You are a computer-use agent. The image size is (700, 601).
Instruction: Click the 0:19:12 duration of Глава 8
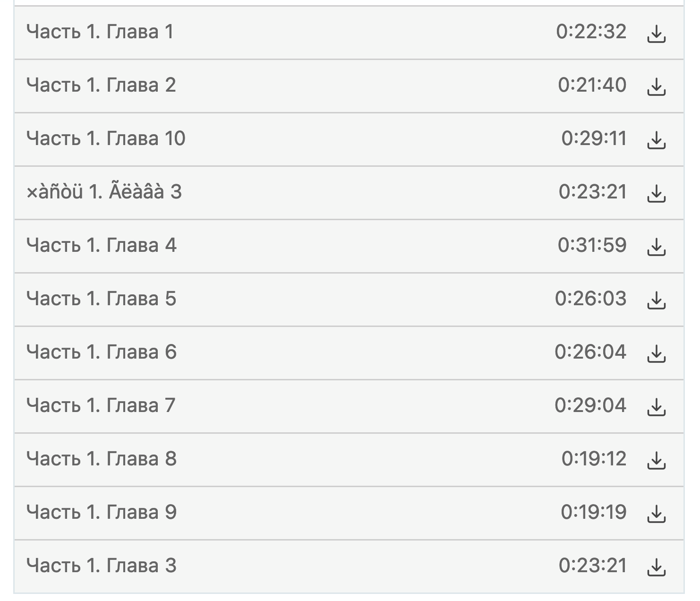(x=594, y=459)
